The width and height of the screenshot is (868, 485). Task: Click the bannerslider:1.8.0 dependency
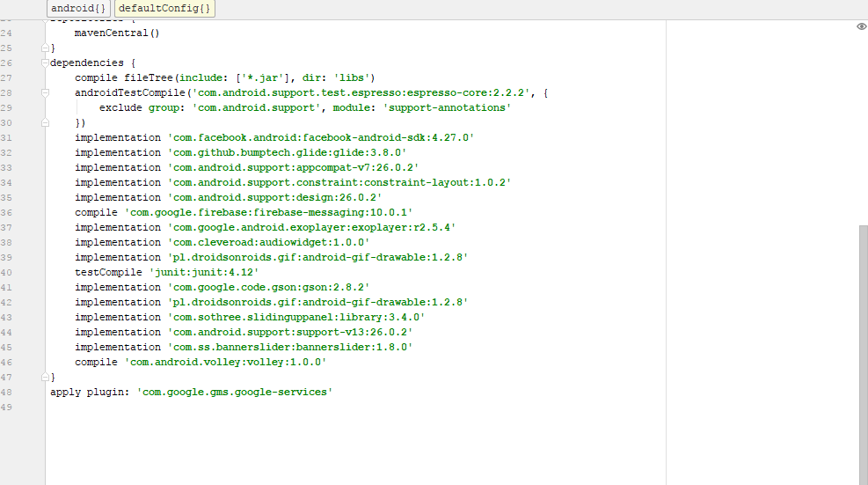290,348
